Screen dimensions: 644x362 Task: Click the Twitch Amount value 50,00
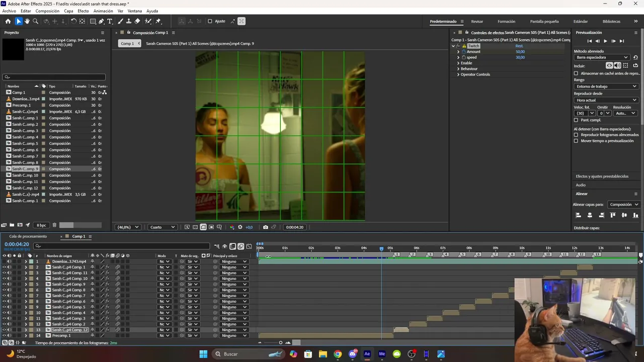[520, 52]
